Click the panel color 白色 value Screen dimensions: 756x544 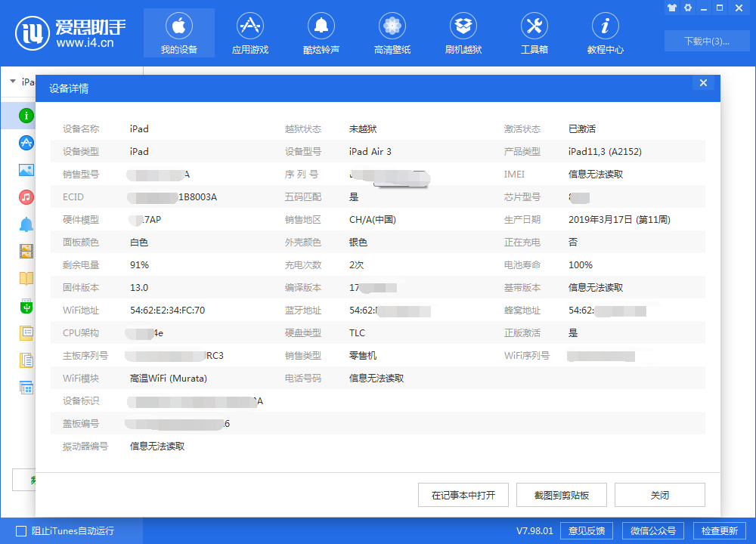139,243
